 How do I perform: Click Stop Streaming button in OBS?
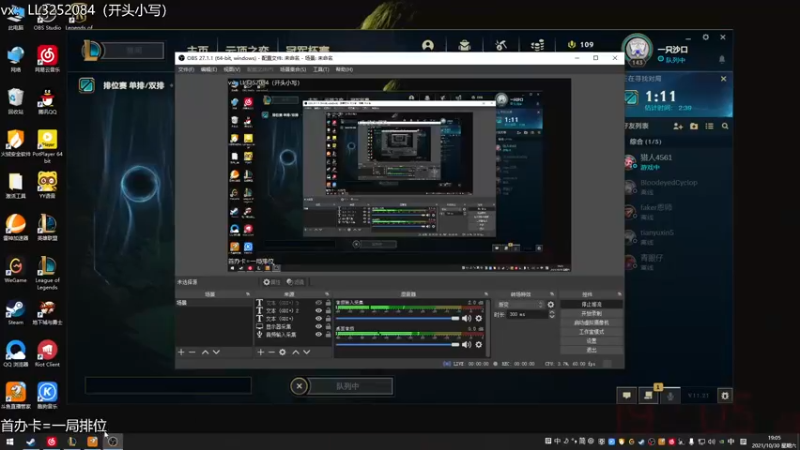pos(591,305)
